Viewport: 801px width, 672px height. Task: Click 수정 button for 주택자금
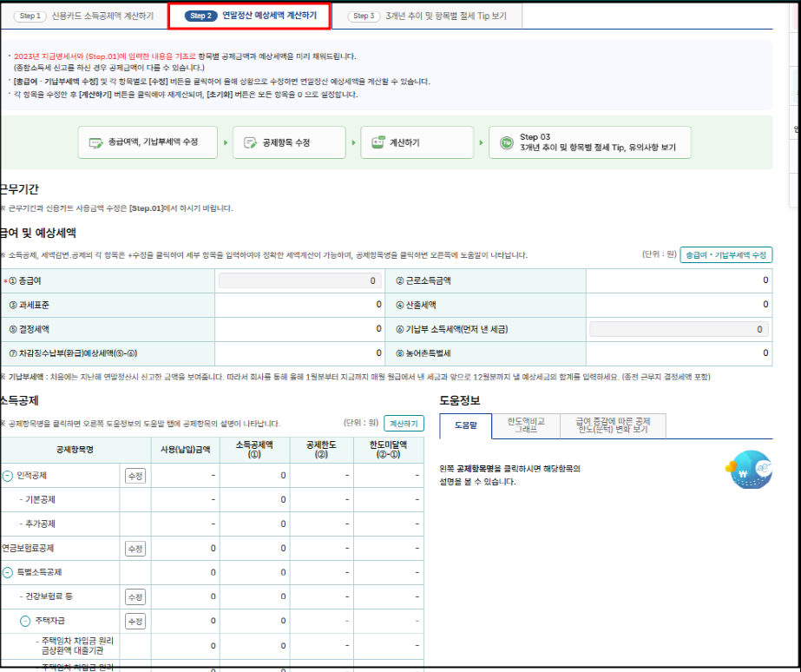135,621
